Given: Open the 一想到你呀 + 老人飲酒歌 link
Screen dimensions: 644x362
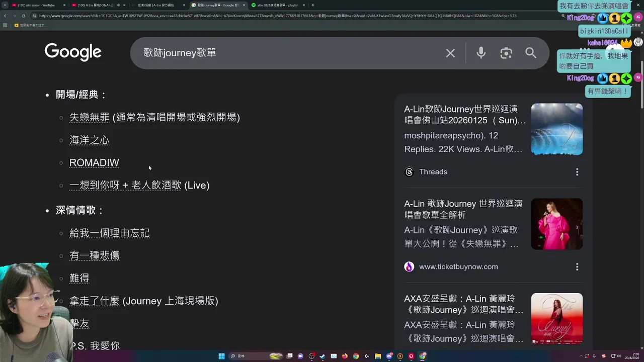Looking at the screenshot, I should pyautogui.click(x=125, y=186).
